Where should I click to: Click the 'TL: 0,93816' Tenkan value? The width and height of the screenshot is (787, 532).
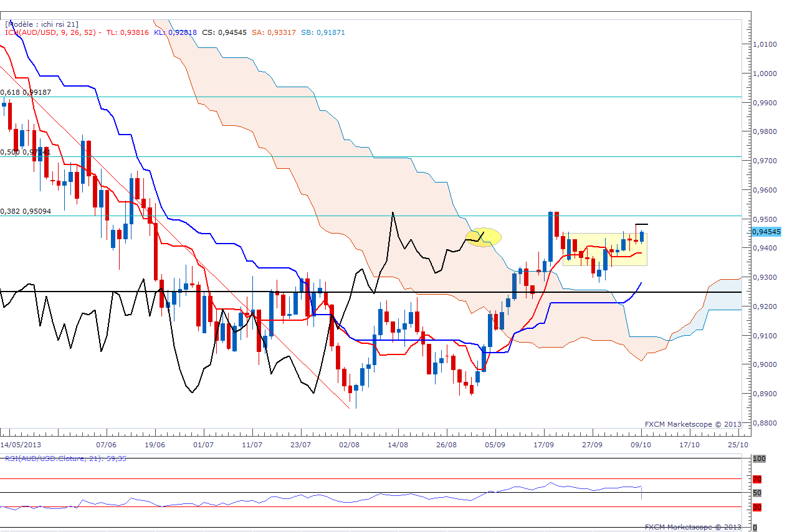tap(127, 32)
